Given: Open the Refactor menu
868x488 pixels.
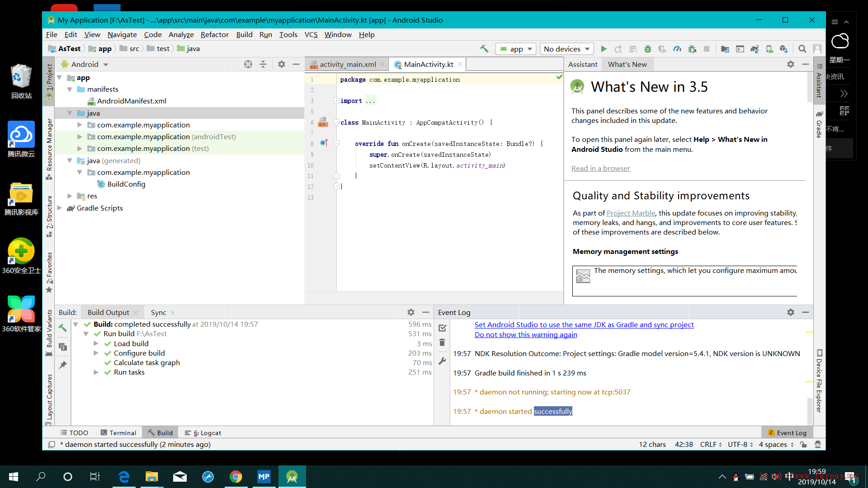Looking at the screenshot, I should tap(214, 34).
